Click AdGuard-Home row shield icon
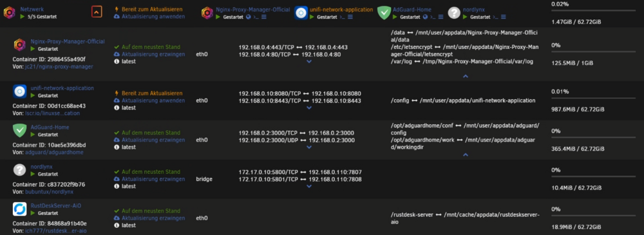644x235 pixels. [19, 131]
